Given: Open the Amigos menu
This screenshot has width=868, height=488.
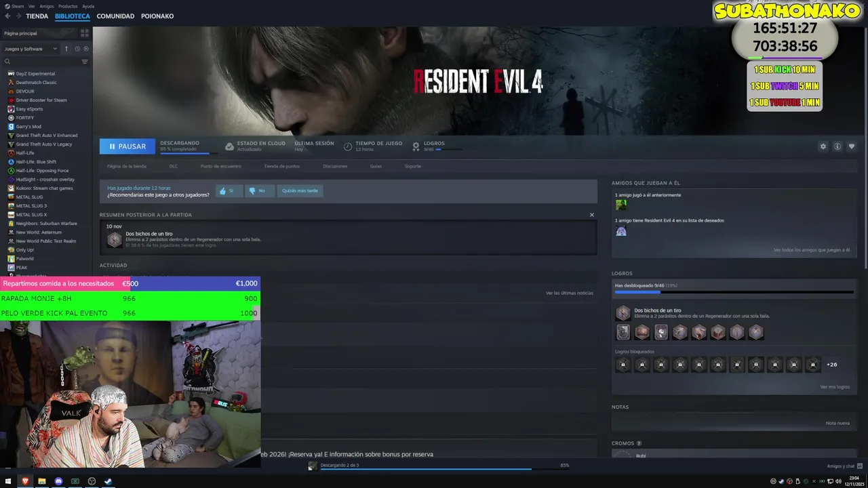Looking at the screenshot, I should click(46, 6).
